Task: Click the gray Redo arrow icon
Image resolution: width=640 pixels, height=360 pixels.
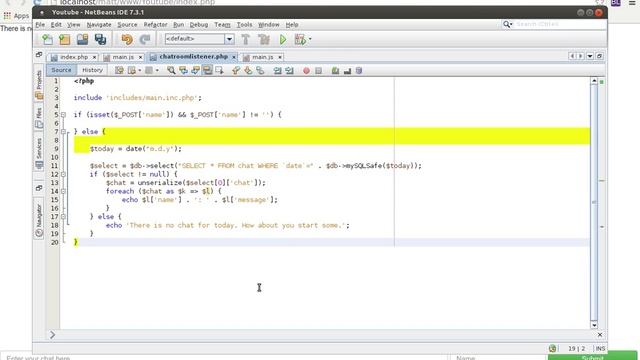Action: (x=145, y=40)
